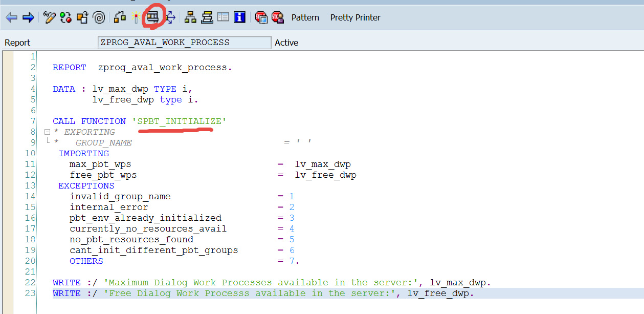Open program documentation via blue info icon
The width and height of the screenshot is (644, 314).
(x=239, y=17)
